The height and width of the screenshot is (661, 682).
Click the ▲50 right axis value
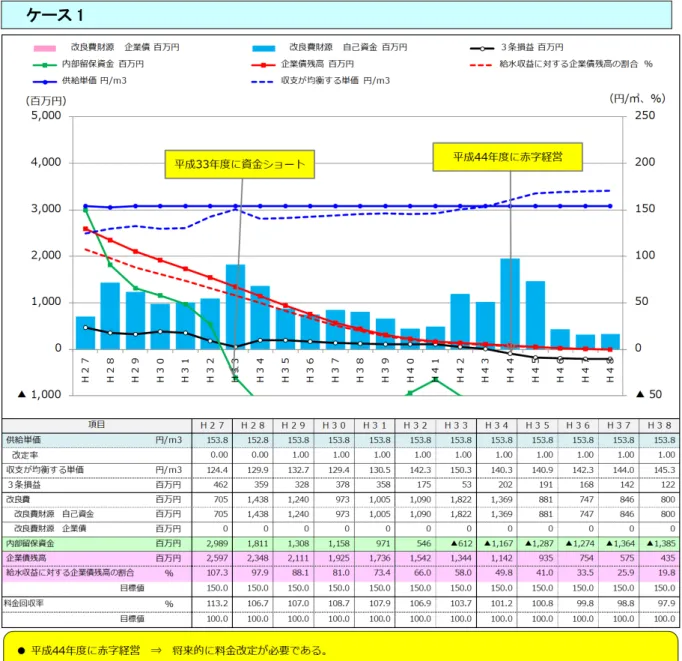(649, 394)
